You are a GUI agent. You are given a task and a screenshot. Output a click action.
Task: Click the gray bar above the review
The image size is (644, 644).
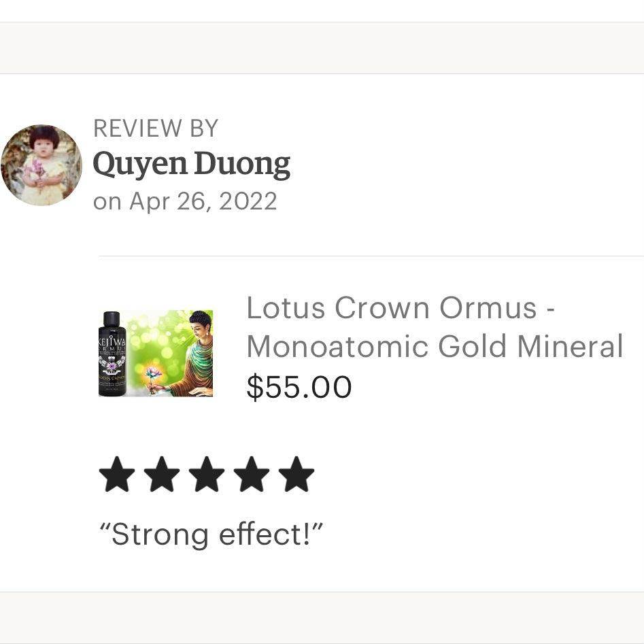click(322, 48)
